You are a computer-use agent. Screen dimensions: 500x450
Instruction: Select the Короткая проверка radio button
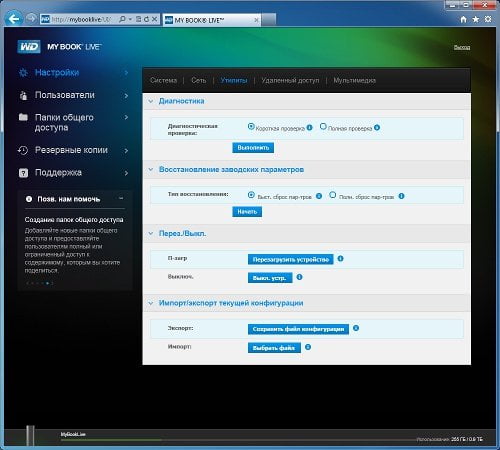pos(251,126)
